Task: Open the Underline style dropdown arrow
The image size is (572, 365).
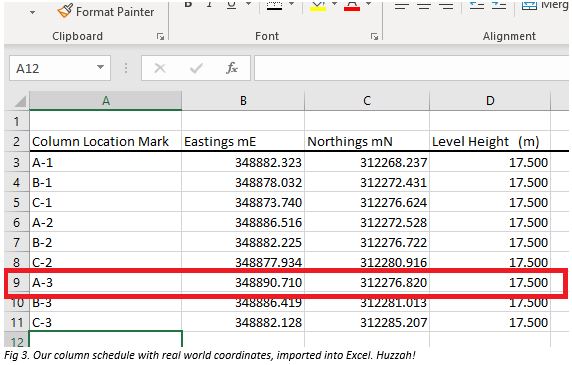Action: point(248,4)
